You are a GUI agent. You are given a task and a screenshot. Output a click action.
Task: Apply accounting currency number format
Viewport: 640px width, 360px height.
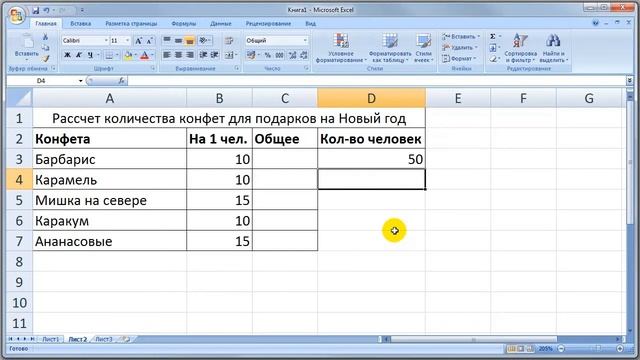[252, 55]
